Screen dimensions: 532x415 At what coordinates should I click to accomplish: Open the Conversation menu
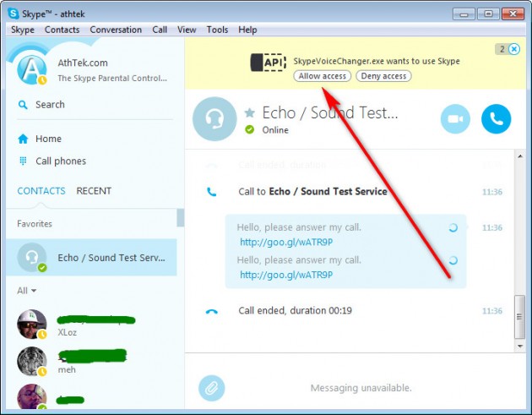tap(116, 30)
